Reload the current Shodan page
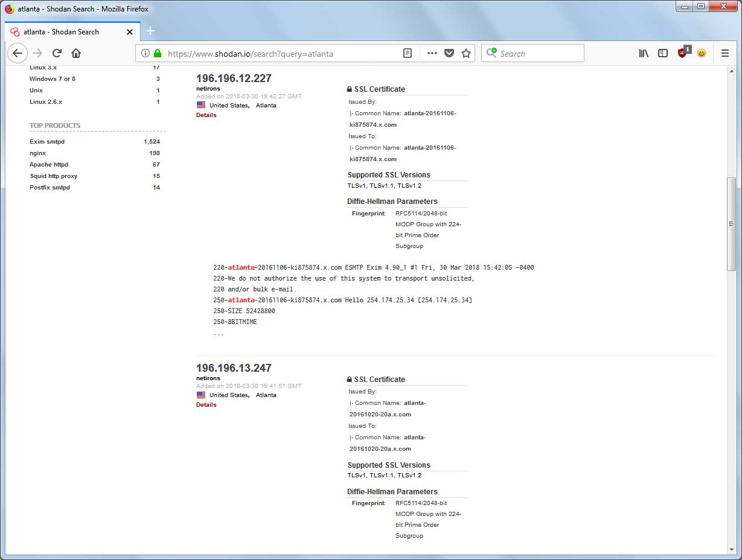 pyautogui.click(x=57, y=53)
